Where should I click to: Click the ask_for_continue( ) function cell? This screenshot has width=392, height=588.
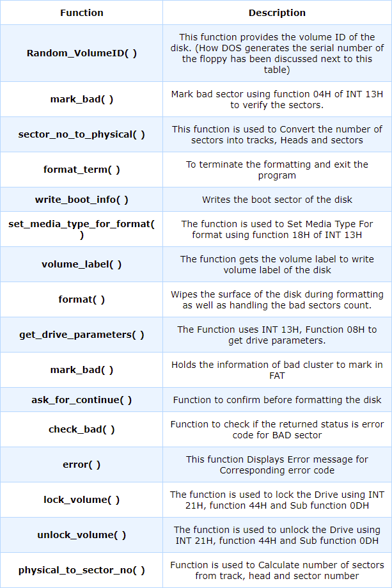81,400
